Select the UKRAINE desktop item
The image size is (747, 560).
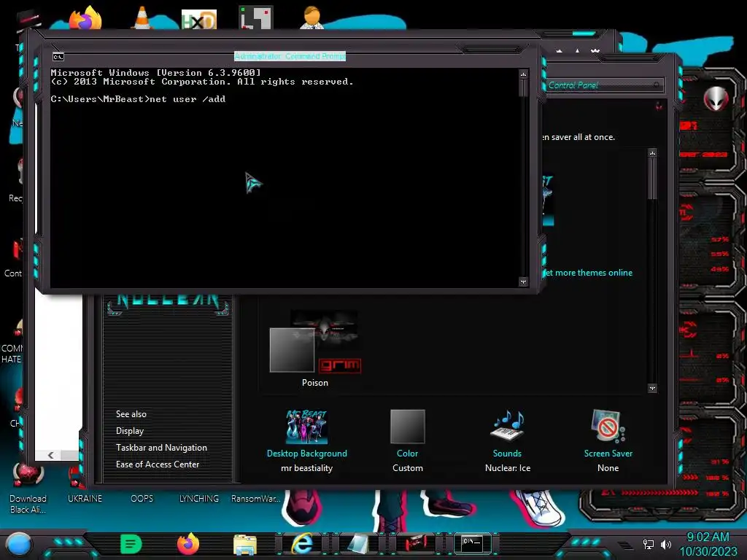pyautogui.click(x=85, y=499)
